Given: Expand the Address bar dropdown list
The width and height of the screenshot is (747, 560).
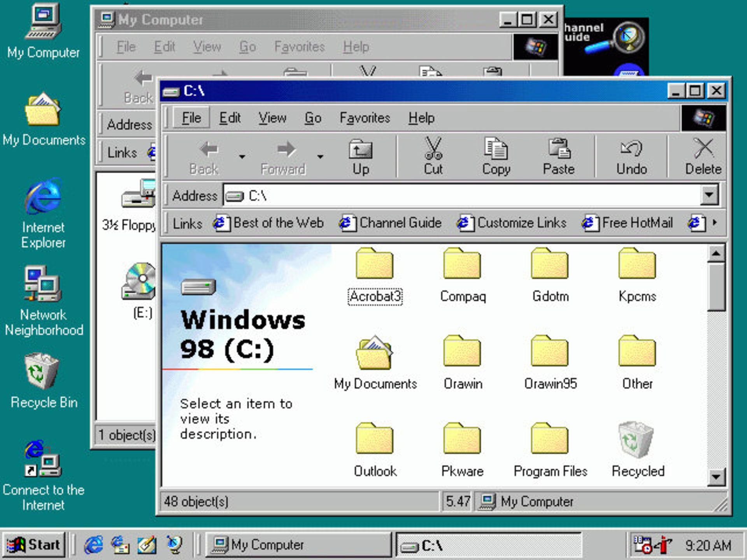Looking at the screenshot, I should pos(711,196).
